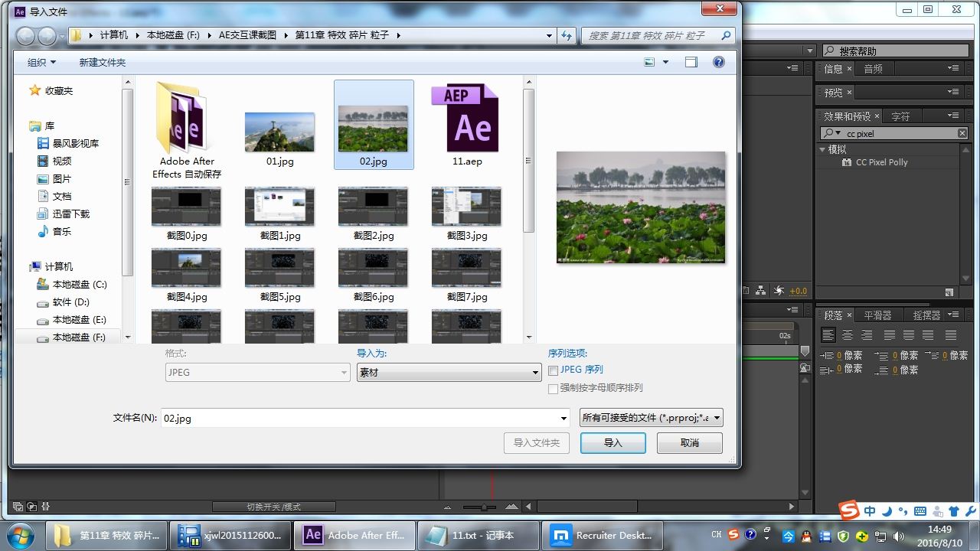This screenshot has width=980, height=551.
Task: Open the address bar history dropdown
Action: [549, 35]
